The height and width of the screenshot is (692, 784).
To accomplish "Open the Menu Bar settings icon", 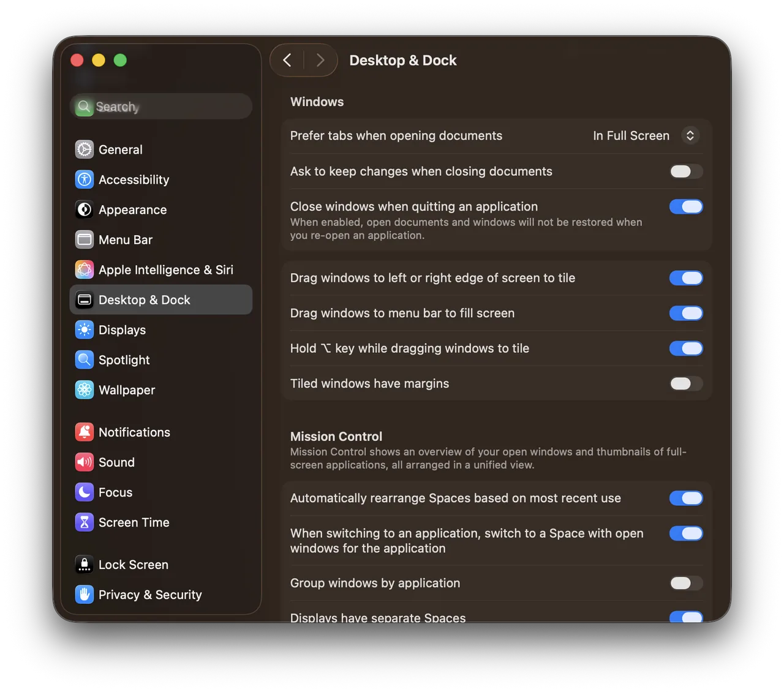I will [85, 239].
